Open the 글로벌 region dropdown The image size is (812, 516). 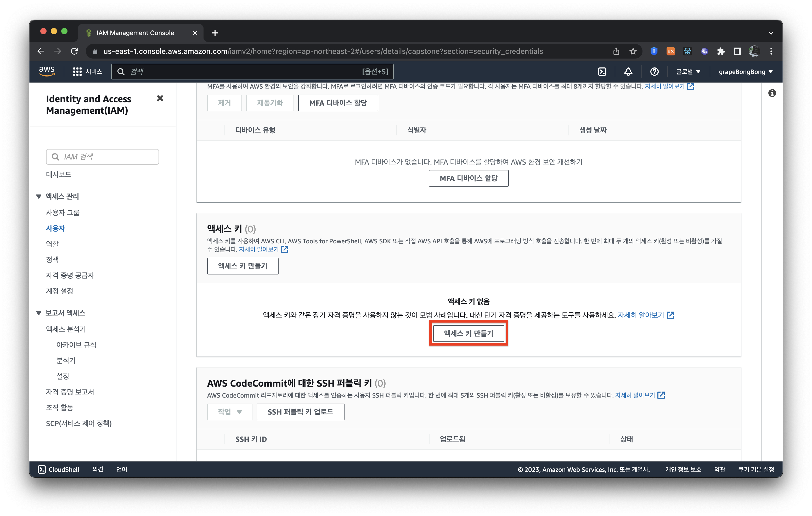tap(688, 71)
